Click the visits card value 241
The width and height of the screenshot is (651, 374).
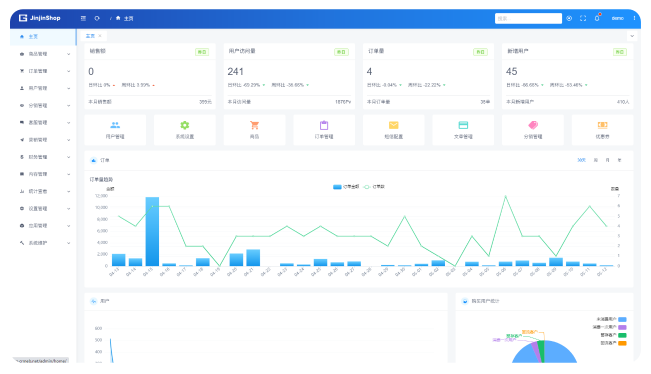(235, 72)
